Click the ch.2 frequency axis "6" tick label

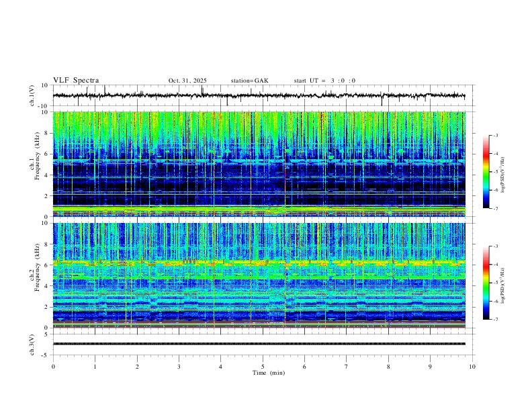[46, 265]
